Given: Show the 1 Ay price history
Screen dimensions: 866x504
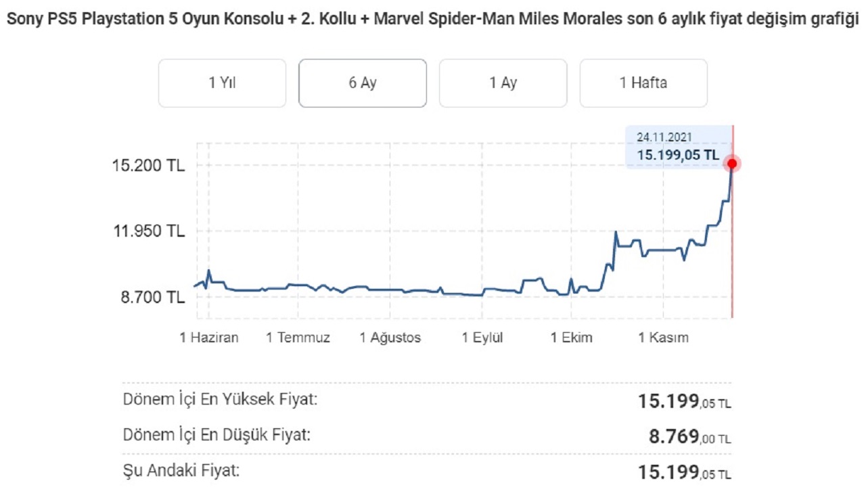Looking at the screenshot, I should (503, 83).
